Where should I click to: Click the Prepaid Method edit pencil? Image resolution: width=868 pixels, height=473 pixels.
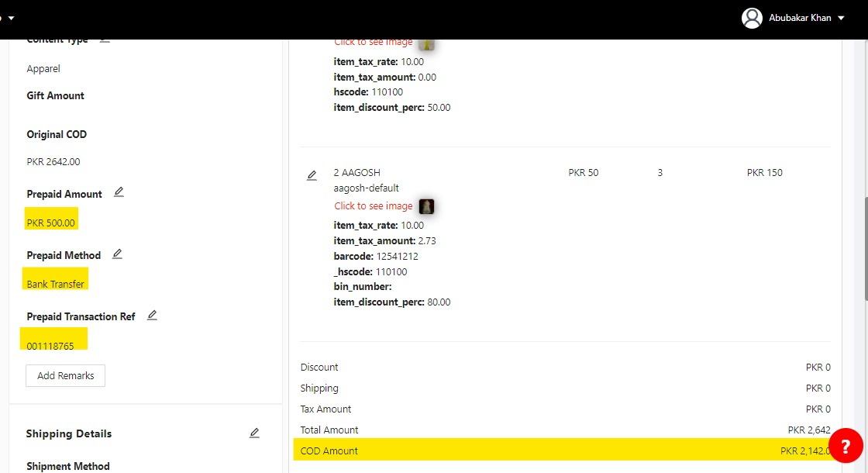pyautogui.click(x=117, y=254)
